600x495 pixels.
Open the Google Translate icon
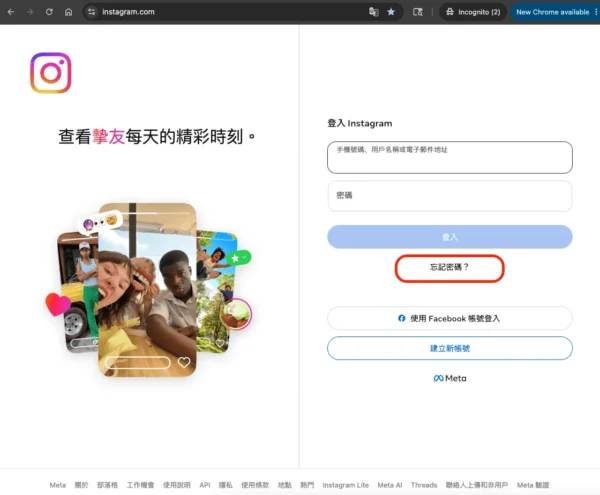click(373, 12)
